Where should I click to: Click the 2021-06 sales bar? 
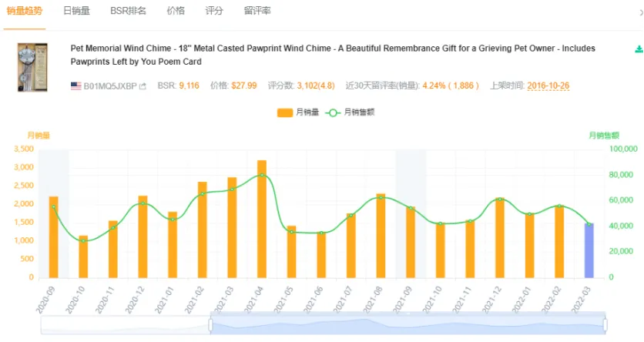click(x=321, y=255)
